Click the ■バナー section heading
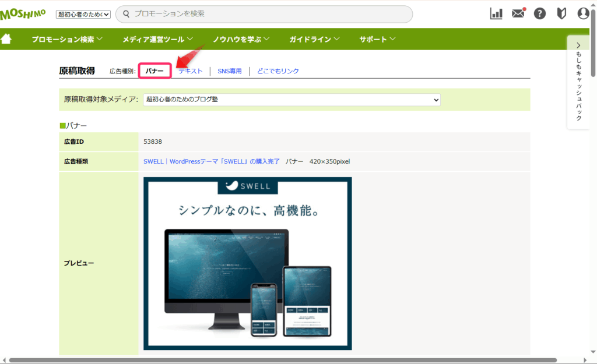Screen dimensions: 597x364 (x=73, y=126)
